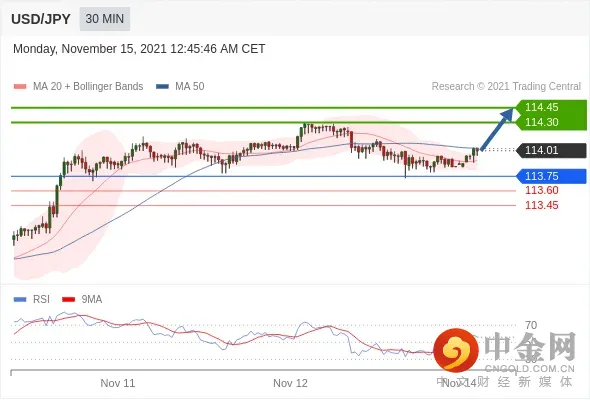Screen dimensions: 590x400
Task: Click the RSI 70 level label
Action: pyautogui.click(x=531, y=325)
